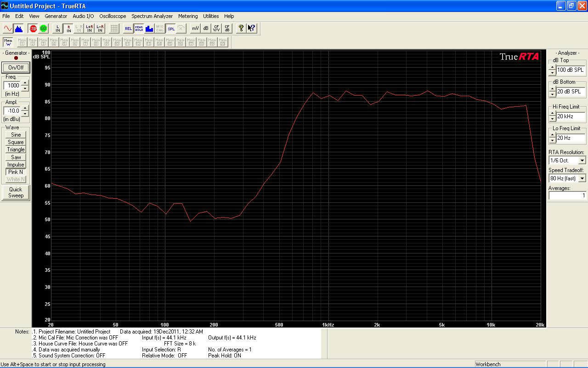Increase generator Ampl value
Screen dimensions: 588x368
coord(25,108)
